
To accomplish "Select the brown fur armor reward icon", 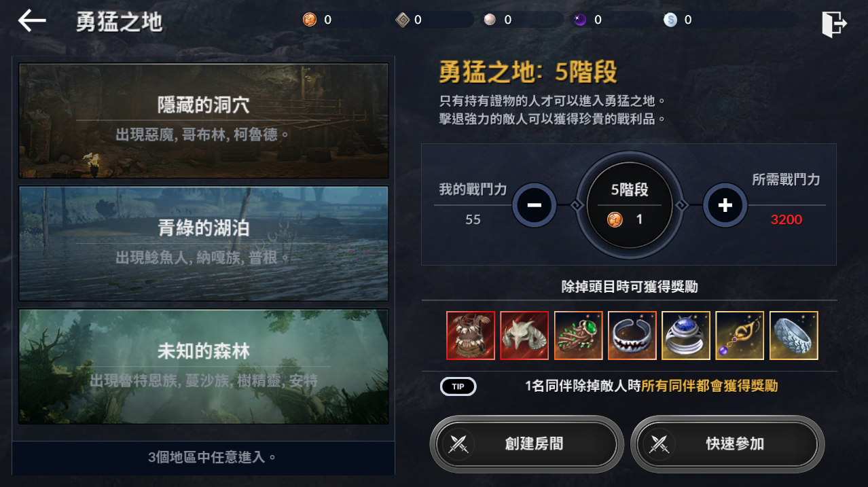I will 470,336.
